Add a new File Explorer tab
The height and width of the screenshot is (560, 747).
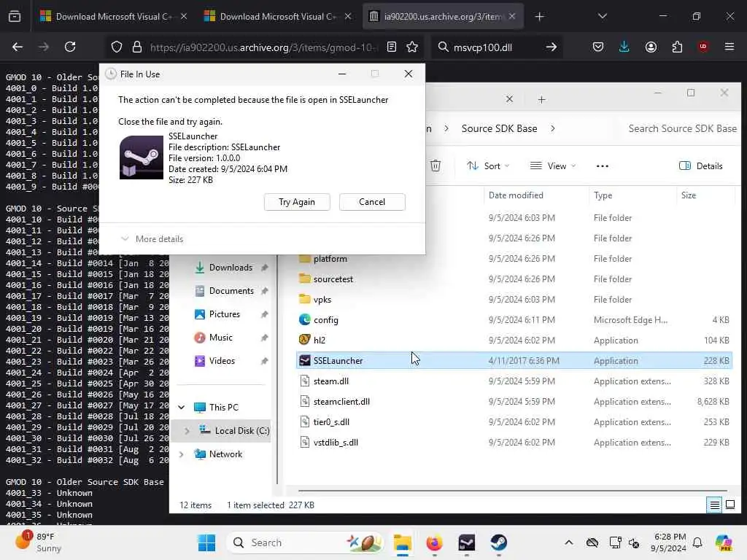coord(542,99)
